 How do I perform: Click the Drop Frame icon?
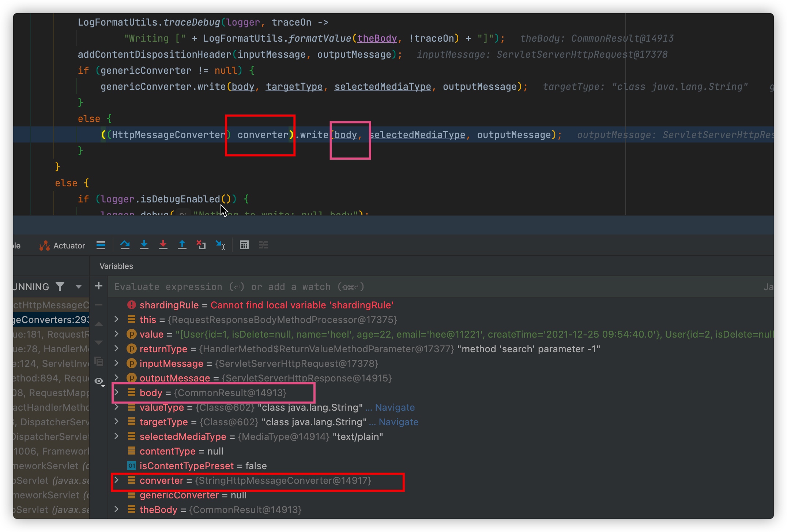pos(201,245)
